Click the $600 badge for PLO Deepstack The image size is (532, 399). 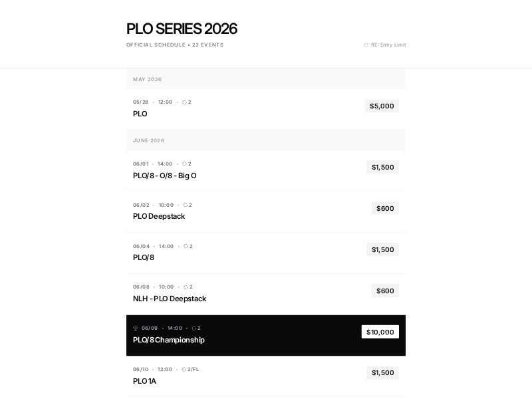point(385,208)
